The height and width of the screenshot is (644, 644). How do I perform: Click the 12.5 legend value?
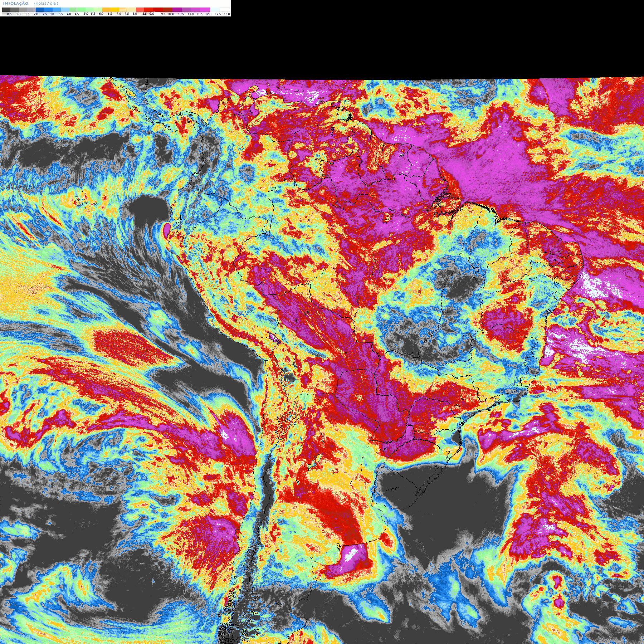[x=218, y=14]
